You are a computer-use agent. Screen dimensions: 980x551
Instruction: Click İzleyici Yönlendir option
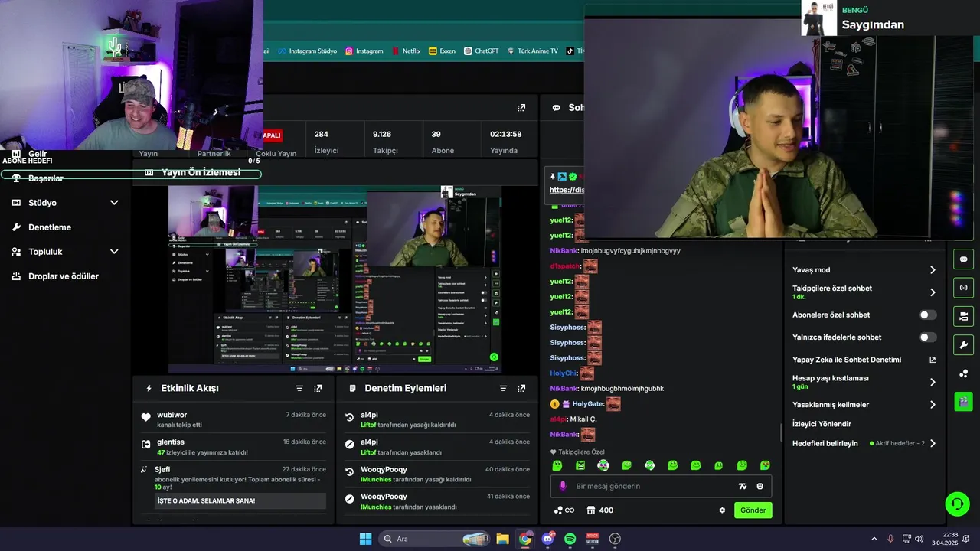822,424
